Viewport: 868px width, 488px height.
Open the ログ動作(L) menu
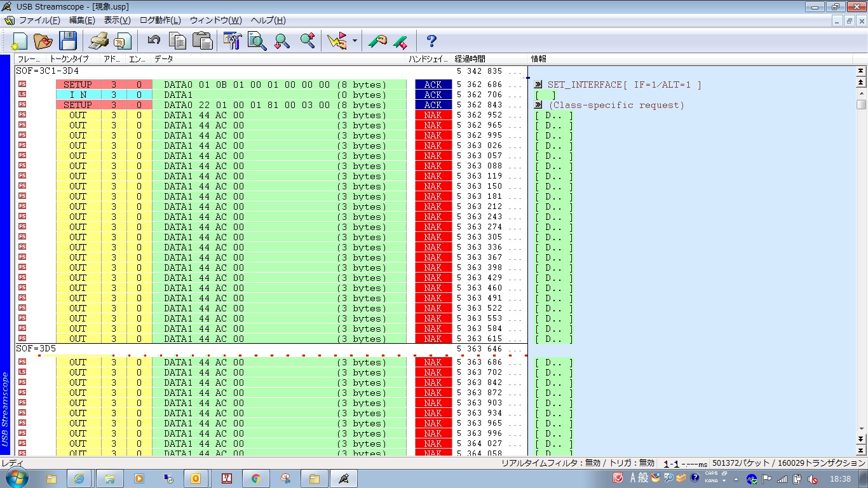point(159,20)
